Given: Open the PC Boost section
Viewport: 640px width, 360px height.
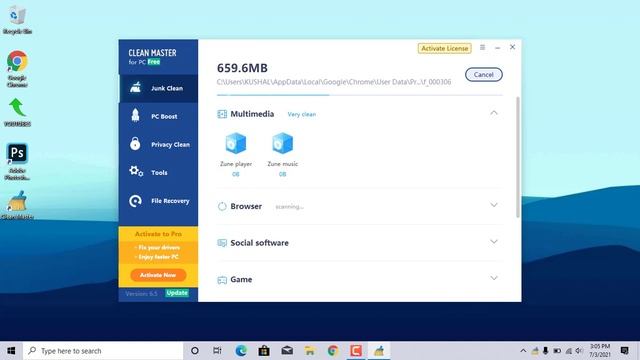Looking at the screenshot, I should [x=158, y=116].
